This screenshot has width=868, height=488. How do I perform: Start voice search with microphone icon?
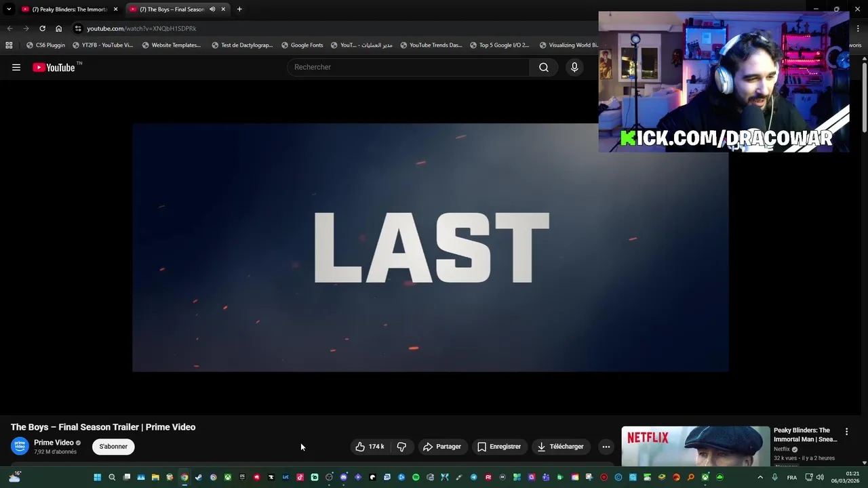[x=574, y=67]
